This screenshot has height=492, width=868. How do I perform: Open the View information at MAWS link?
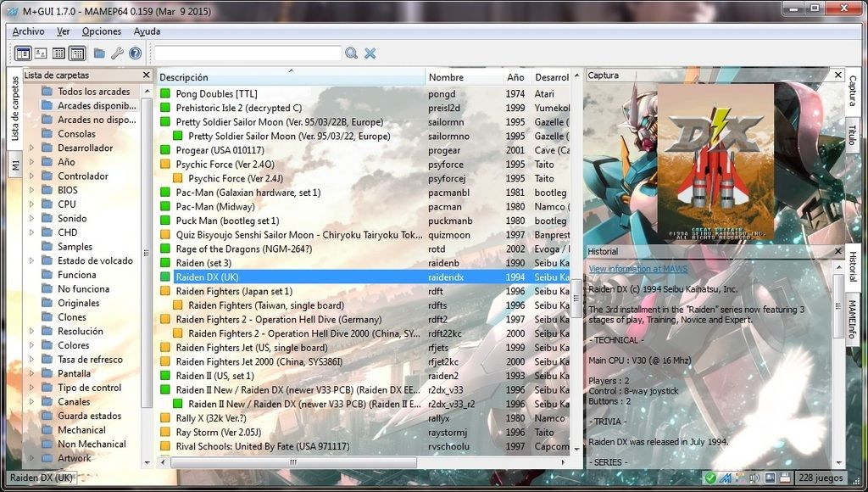pos(637,269)
